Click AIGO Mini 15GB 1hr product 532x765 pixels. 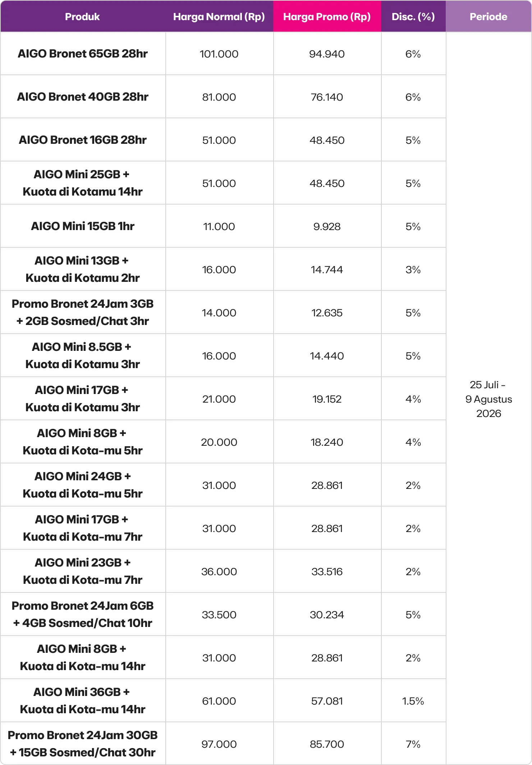[x=83, y=226]
